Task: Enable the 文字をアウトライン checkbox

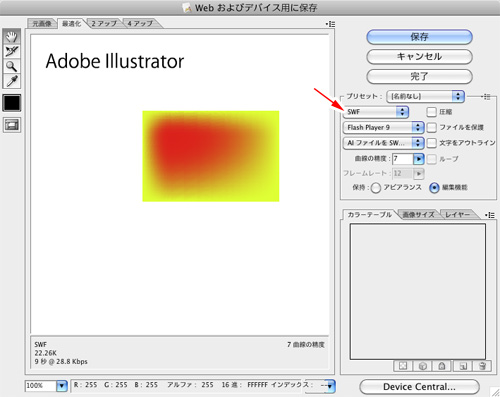Action: (x=431, y=143)
